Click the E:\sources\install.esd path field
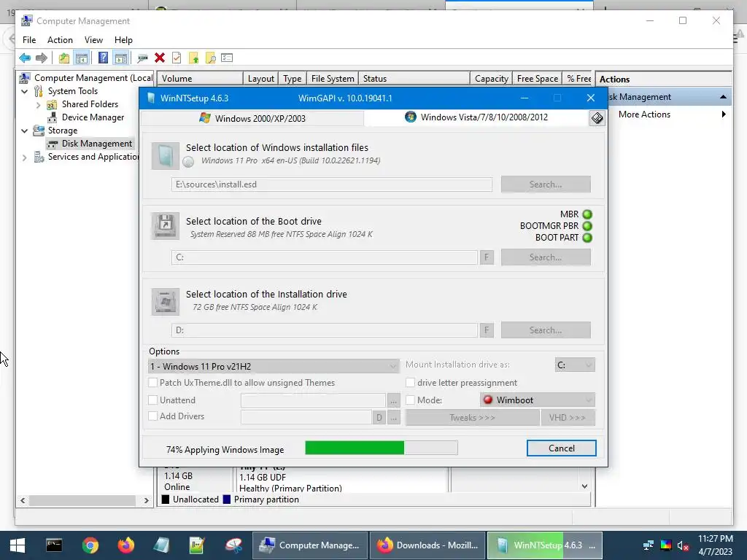This screenshot has height=560, width=747. tap(332, 184)
